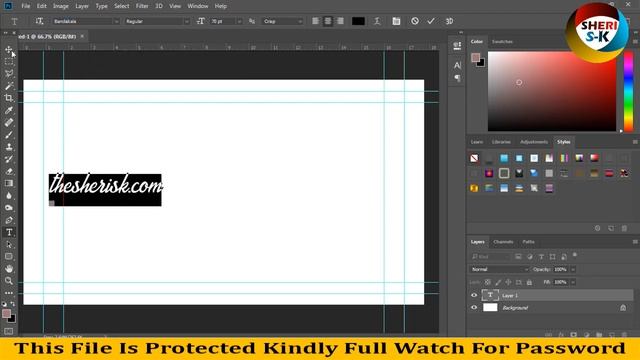Open the Normal blend mode dropdown
Image resolution: width=640 pixels, height=360 pixels.
tap(499, 269)
